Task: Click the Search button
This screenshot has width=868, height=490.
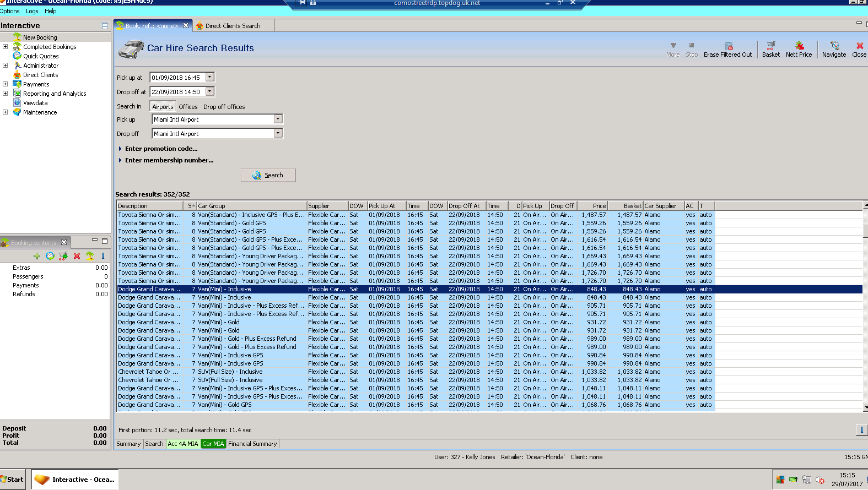Action: [268, 175]
